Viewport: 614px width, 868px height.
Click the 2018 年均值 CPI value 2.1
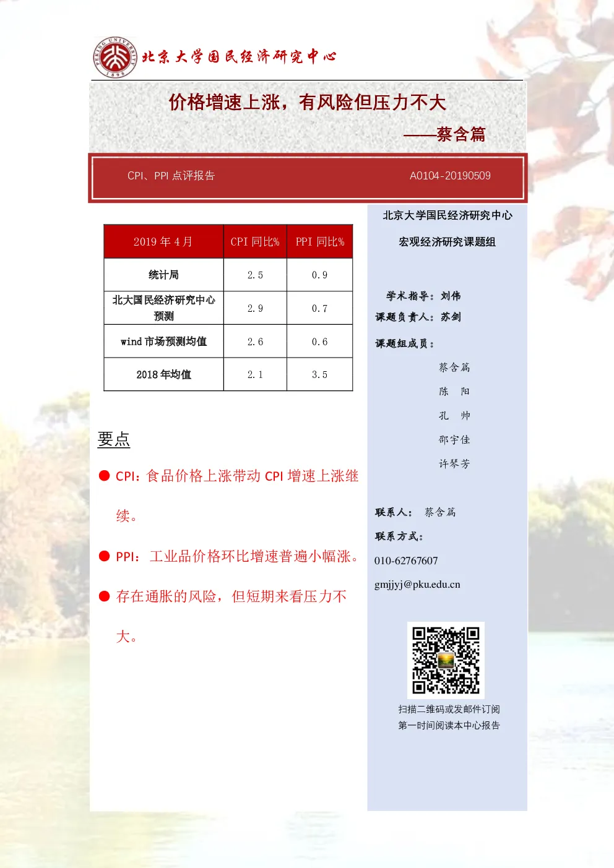tap(255, 375)
